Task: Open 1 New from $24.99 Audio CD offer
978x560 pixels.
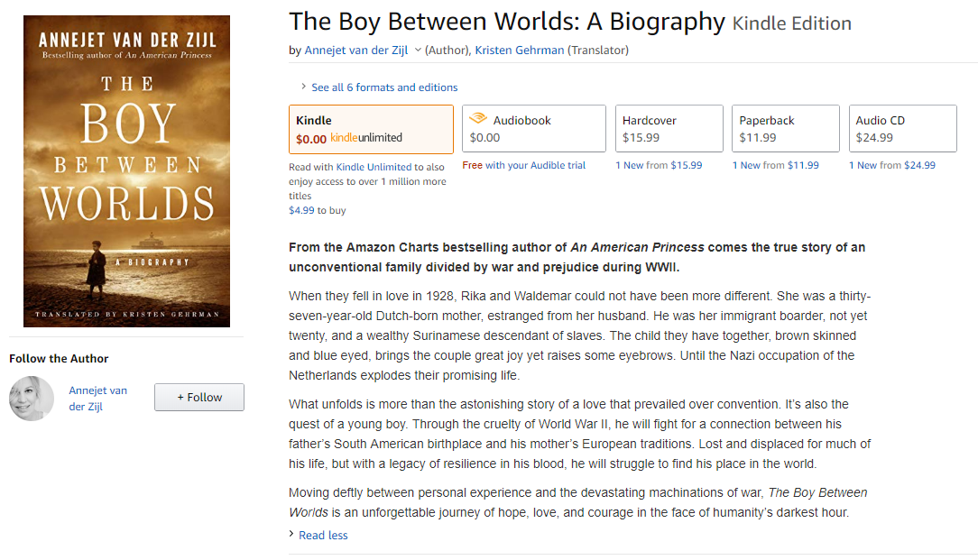Action: (892, 166)
